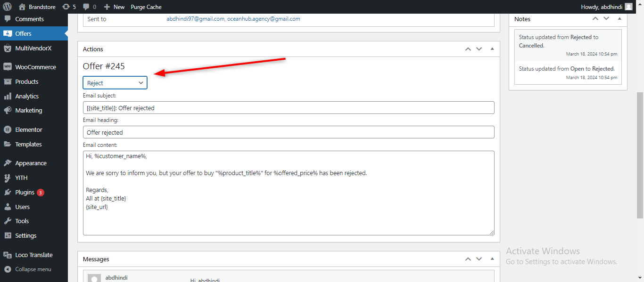The height and width of the screenshot is (282, 644).
Task: Click the MultiVendorX sidebar icon
Action: click(x=7, y=48)
